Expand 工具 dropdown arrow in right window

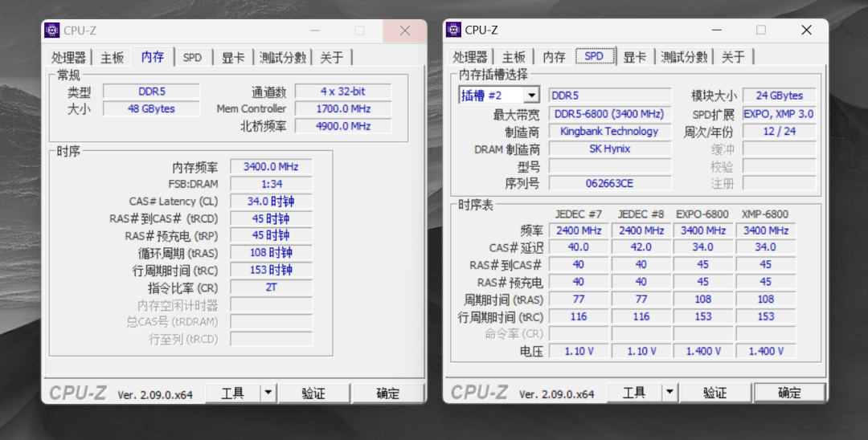pyautogui.click(x=669, y=393)
